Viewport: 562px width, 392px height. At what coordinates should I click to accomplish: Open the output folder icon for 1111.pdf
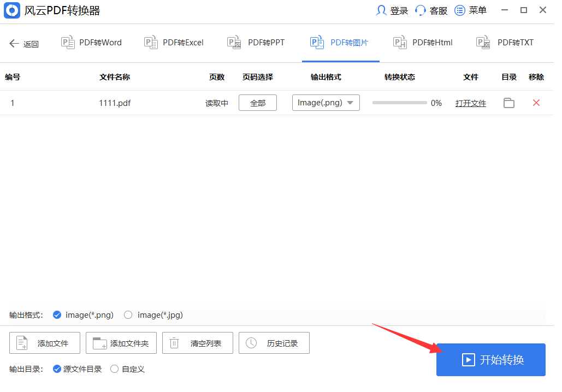pyautogui.click(x=508, y=103)
